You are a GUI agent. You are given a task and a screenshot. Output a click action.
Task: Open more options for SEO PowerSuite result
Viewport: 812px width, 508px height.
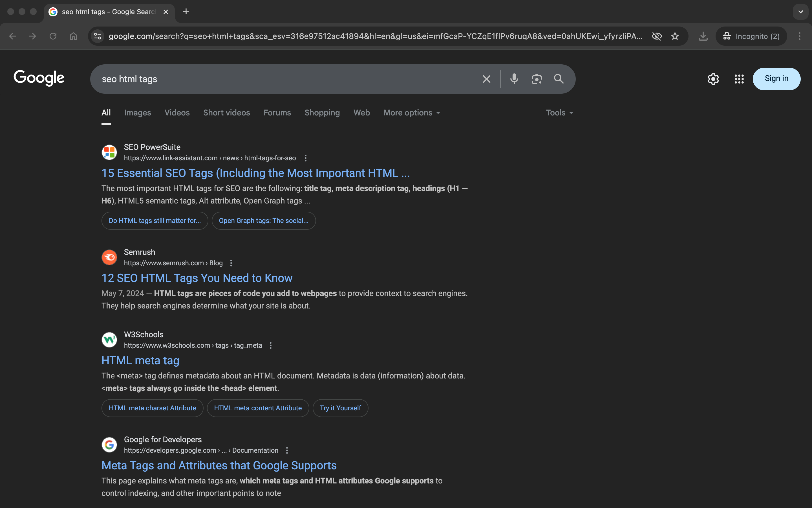coord(305,158)
